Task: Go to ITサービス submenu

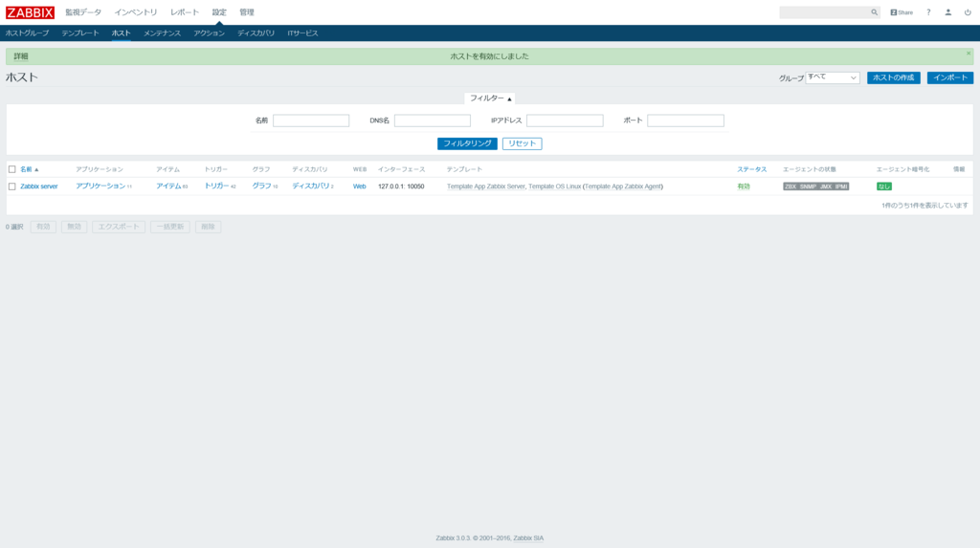Action: point(302,33)
